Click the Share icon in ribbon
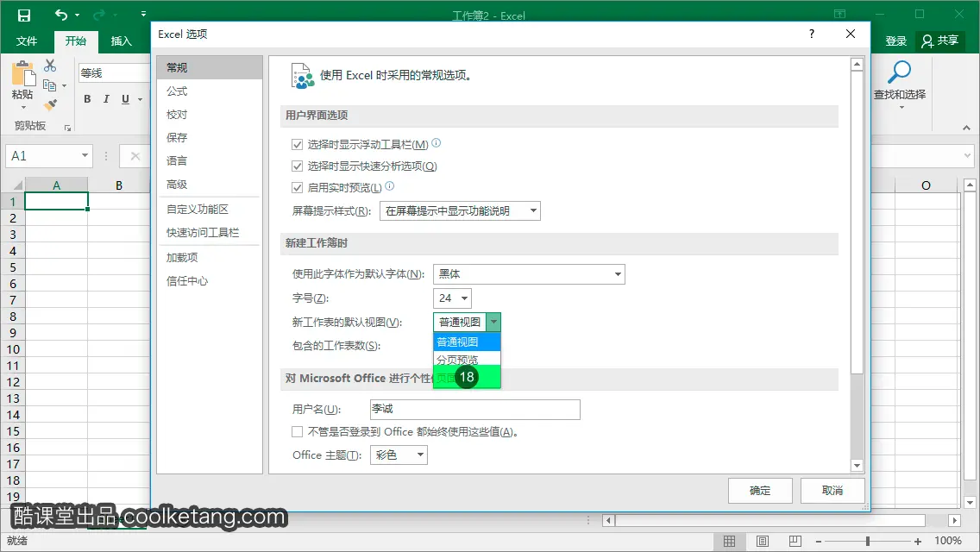The height and width of the screenshot is (552, 980). tap(927, 41)
